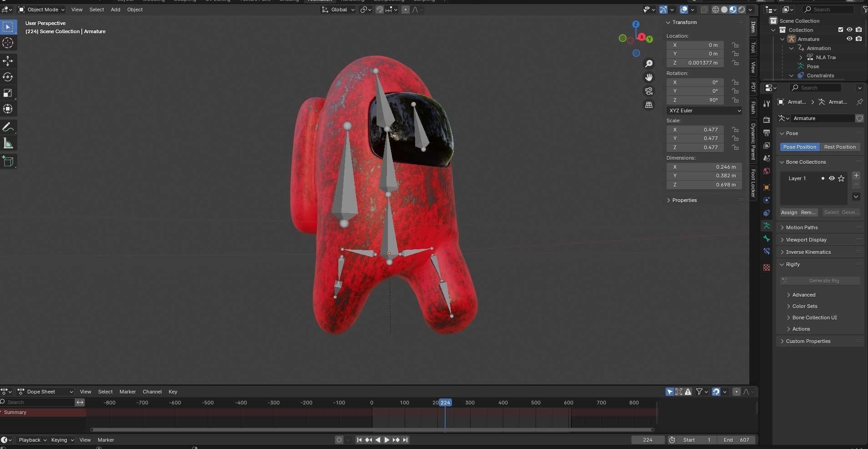Lock the Rotation Z value
868x449 pixels.
pos(735,100)
